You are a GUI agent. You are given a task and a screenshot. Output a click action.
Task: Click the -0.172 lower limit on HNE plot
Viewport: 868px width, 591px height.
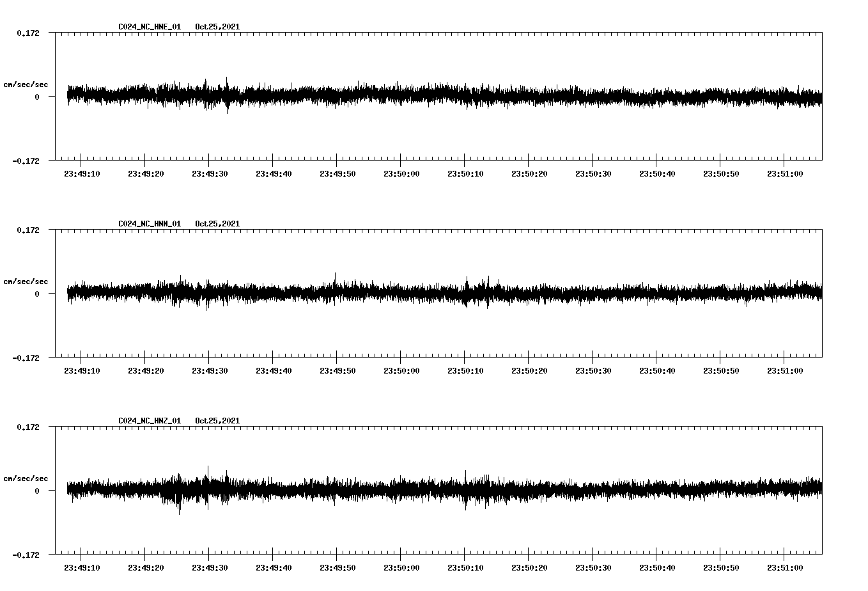(x=26, y=161)
